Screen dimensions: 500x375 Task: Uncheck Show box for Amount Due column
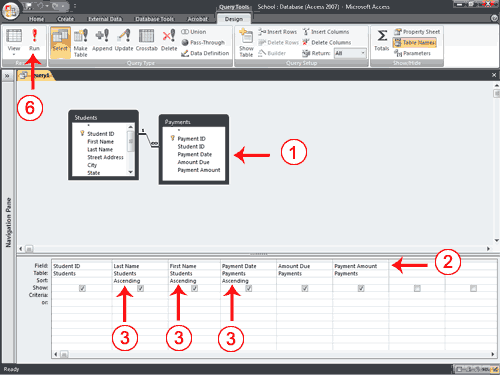[x=305, y=288]
